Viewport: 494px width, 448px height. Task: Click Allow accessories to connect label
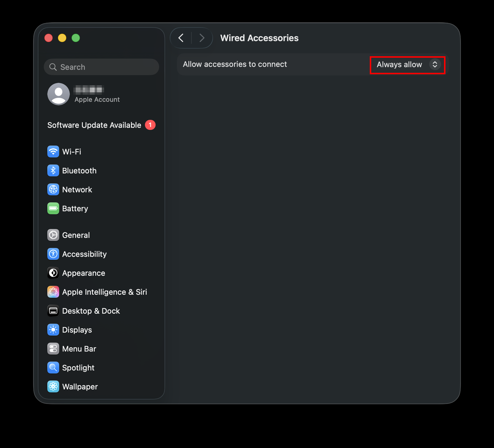(x=235, y=64)
